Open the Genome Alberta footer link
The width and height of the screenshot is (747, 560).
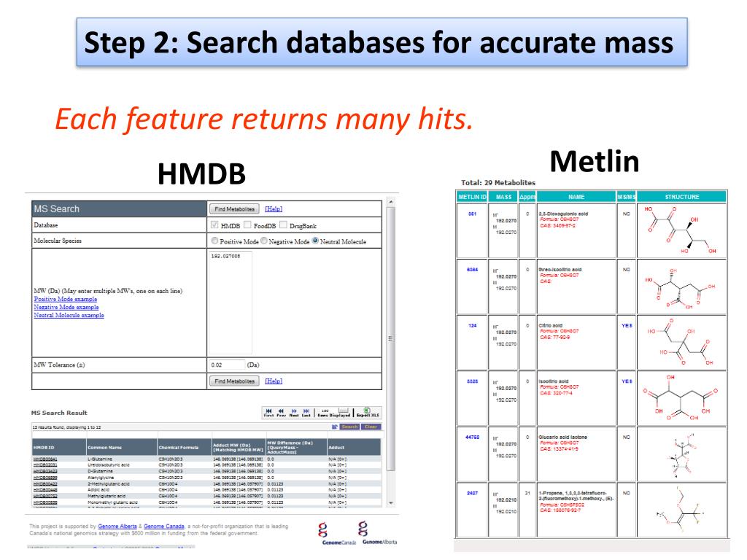pyautogui.click(x=117, y=526)
